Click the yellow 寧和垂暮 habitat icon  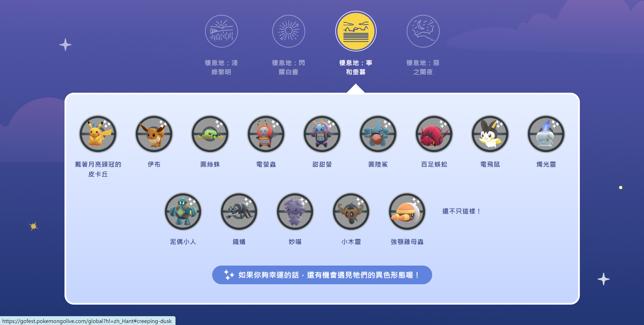(356, 31)
